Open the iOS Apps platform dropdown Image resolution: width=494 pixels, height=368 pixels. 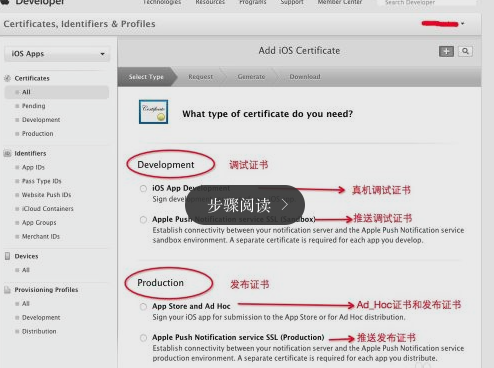[57, 54]
